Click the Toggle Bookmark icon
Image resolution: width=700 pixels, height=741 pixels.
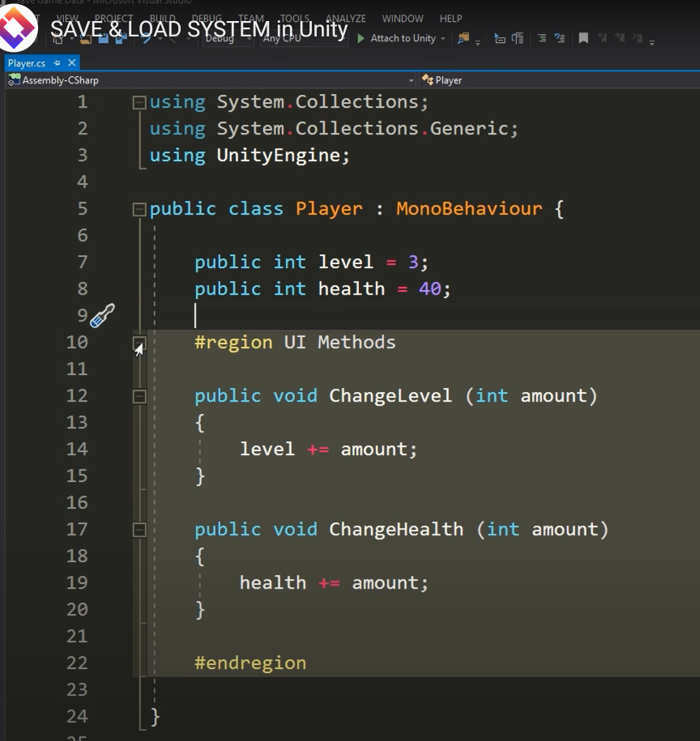(583, 38)
